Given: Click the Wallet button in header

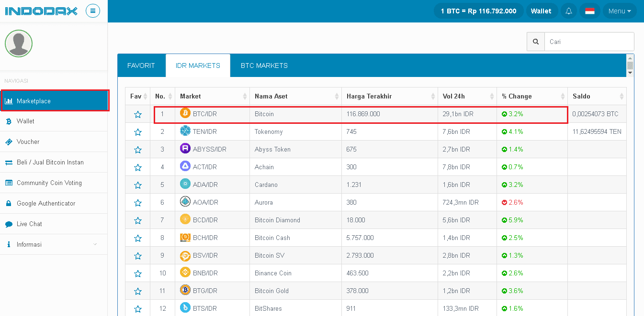Looking at the screenshot, I should (541, 11).
